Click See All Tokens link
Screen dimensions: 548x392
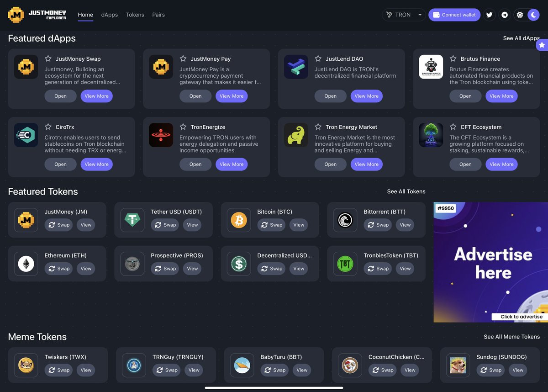tap(406, 191)
